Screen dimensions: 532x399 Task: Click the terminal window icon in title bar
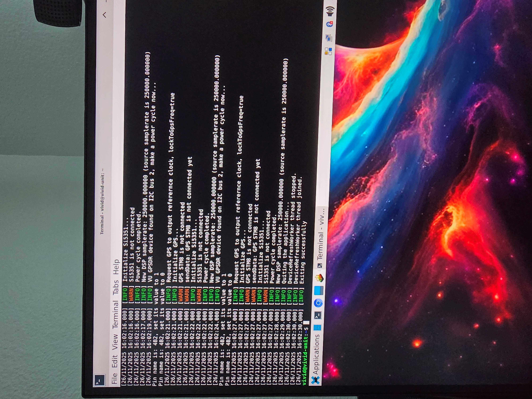pos(99,380)
